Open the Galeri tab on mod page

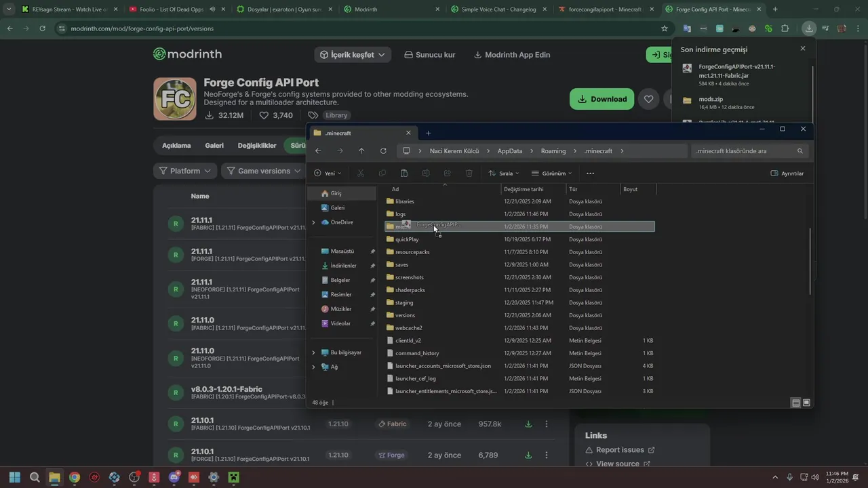tap(214, 146)
